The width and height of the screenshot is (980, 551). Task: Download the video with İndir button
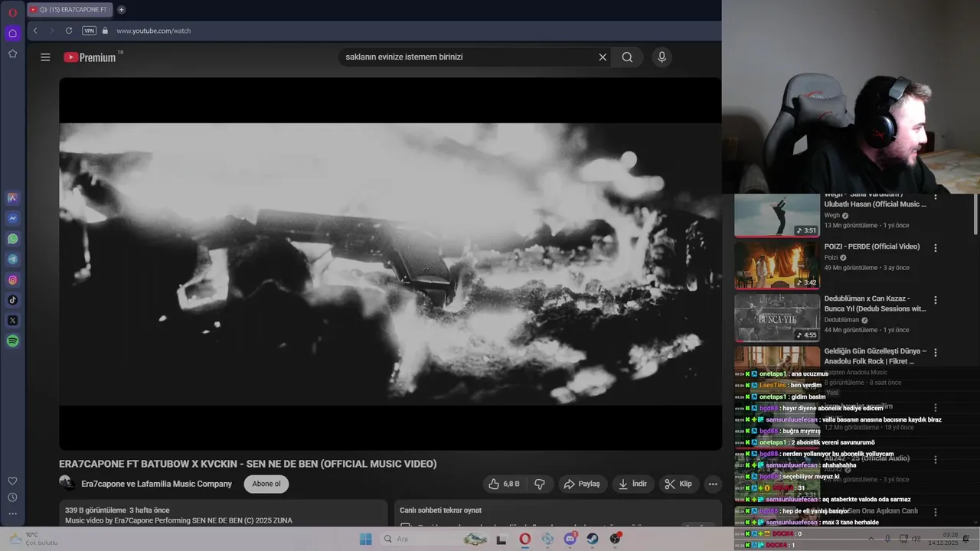(633, 484)
